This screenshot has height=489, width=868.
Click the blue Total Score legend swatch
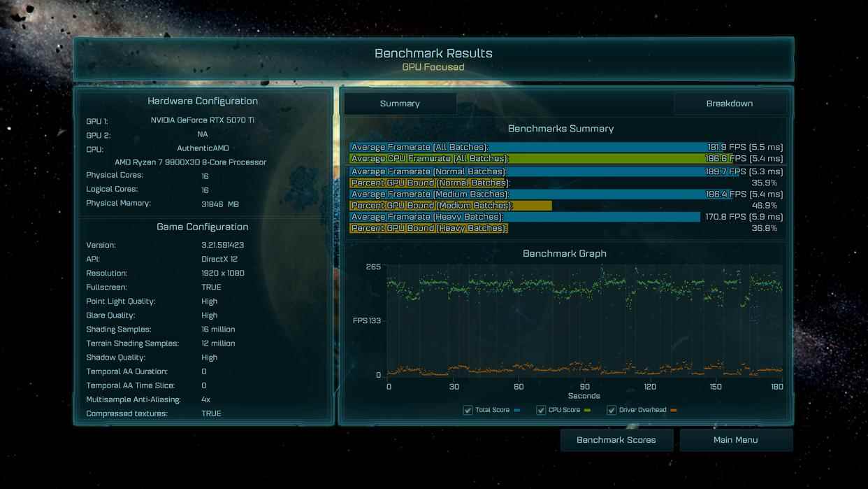pyautogui.click(x=517, y=411)
